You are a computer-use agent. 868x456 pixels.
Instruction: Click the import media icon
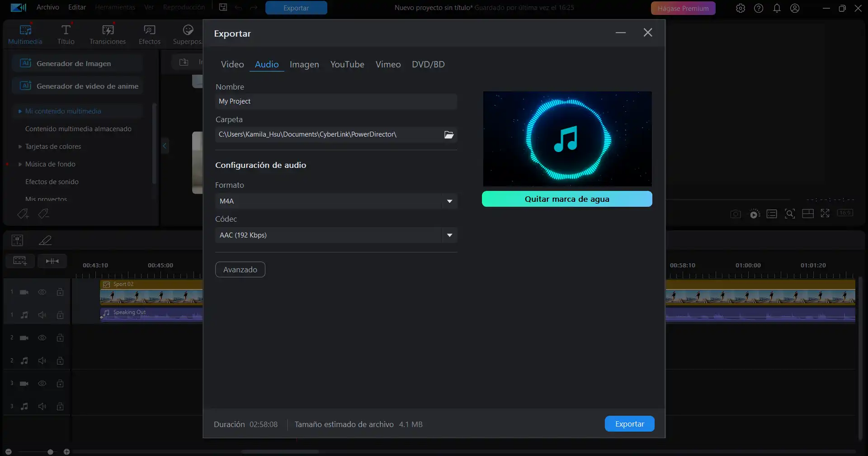[x=184, y=62]
